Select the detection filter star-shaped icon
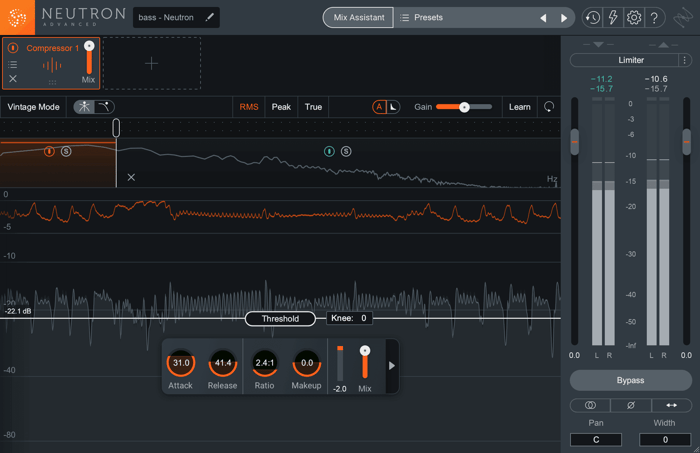The height and width of the screenshot is (453, 700). point(84,107)
